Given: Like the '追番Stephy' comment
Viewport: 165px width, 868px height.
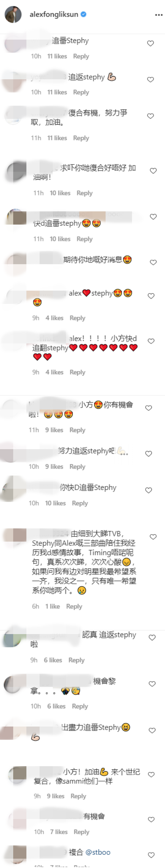Looking at the screenshot, I should point(150,43).
